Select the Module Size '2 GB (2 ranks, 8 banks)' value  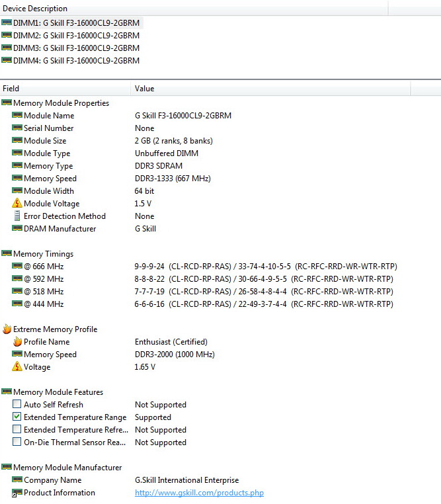coord(174,141)
